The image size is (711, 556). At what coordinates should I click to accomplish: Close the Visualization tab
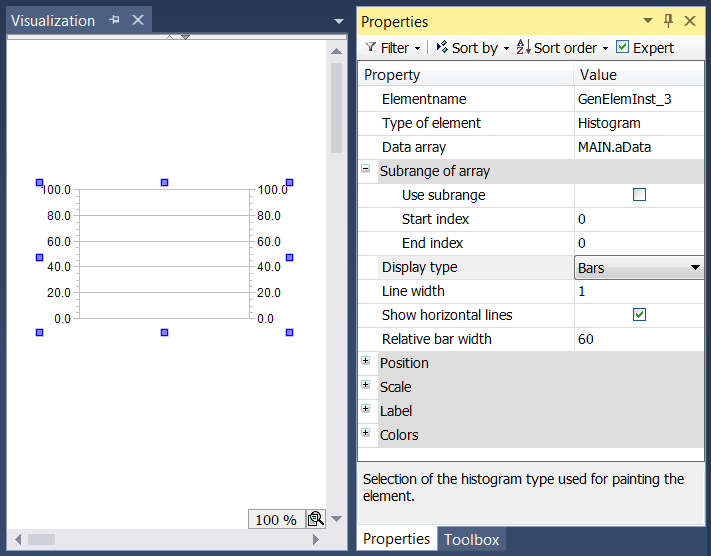138,20
